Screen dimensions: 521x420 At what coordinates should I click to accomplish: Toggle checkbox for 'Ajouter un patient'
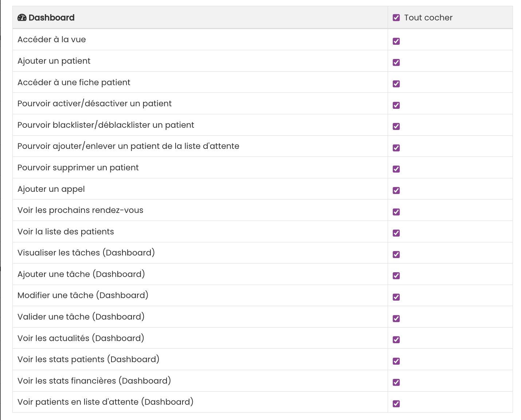click(x=396, y=62)
